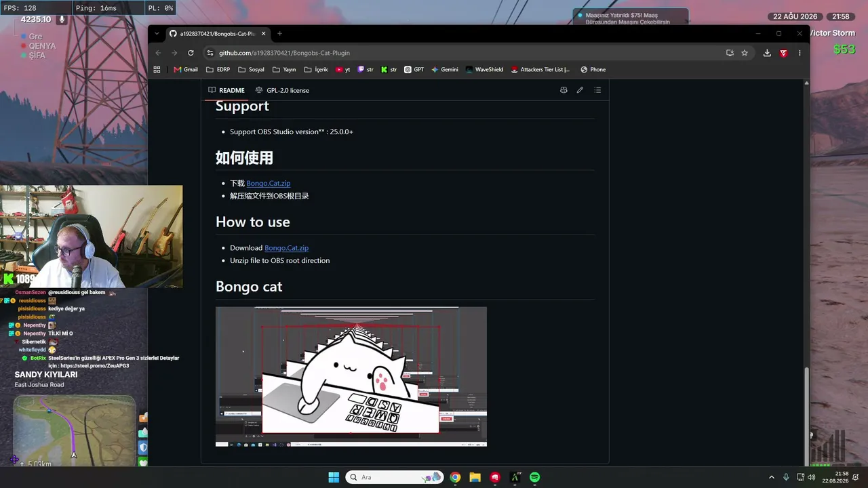Click the steel.promo/ZeuAPG3 link in chat
The image size is (868, 488).
(95, 366)
